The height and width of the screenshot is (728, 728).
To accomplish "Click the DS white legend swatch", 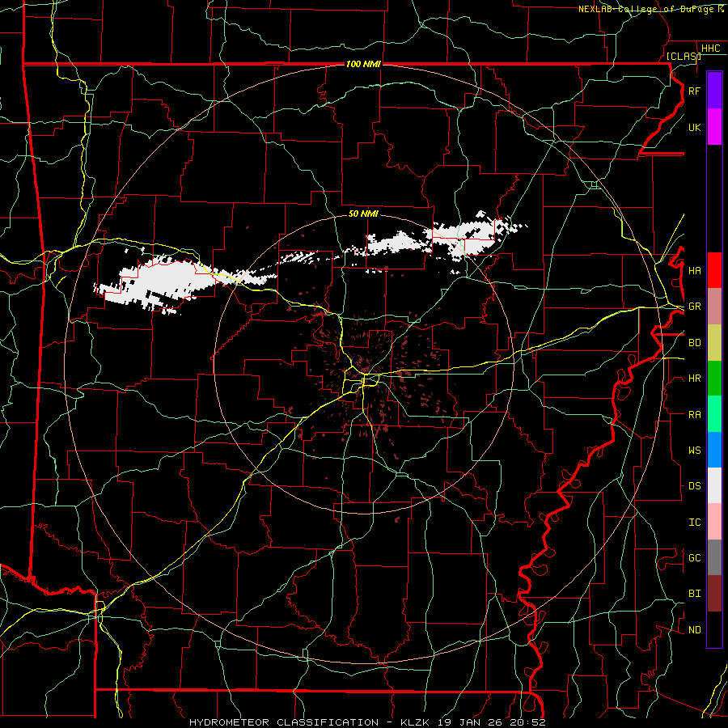I will coord(714,485).
